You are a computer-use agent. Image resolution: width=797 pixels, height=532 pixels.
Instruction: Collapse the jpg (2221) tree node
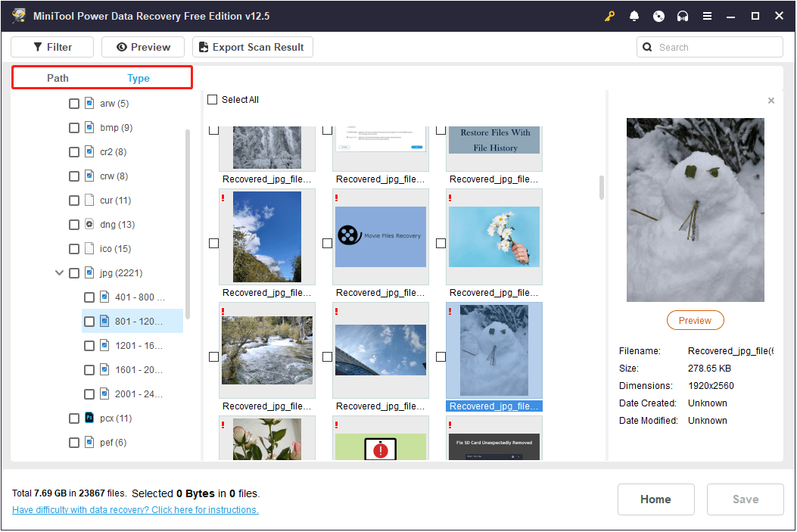click(59, 272)
